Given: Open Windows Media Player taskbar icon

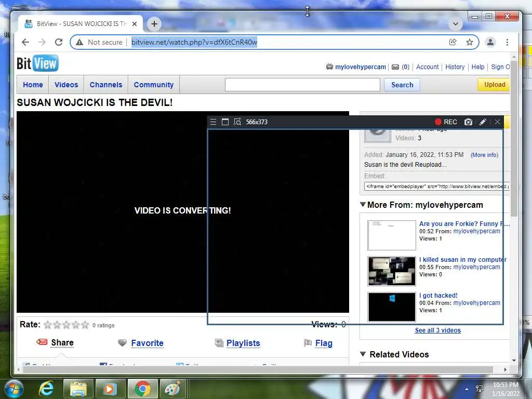Looking at the screenshot, I should [110, 389].
